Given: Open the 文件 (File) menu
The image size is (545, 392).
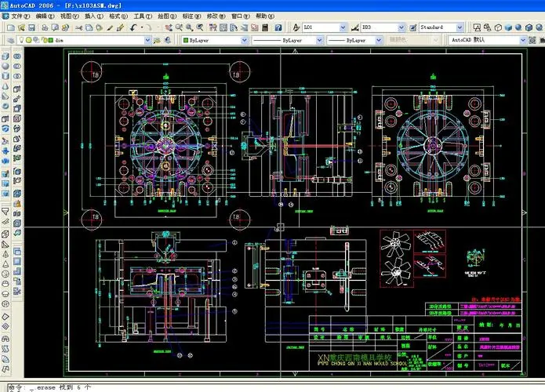Looking at the screenshot, I should point(20,16).
